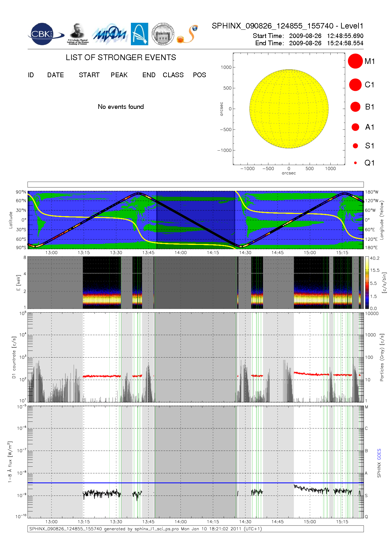Select the M1 red legend circle

click(355, 61)
